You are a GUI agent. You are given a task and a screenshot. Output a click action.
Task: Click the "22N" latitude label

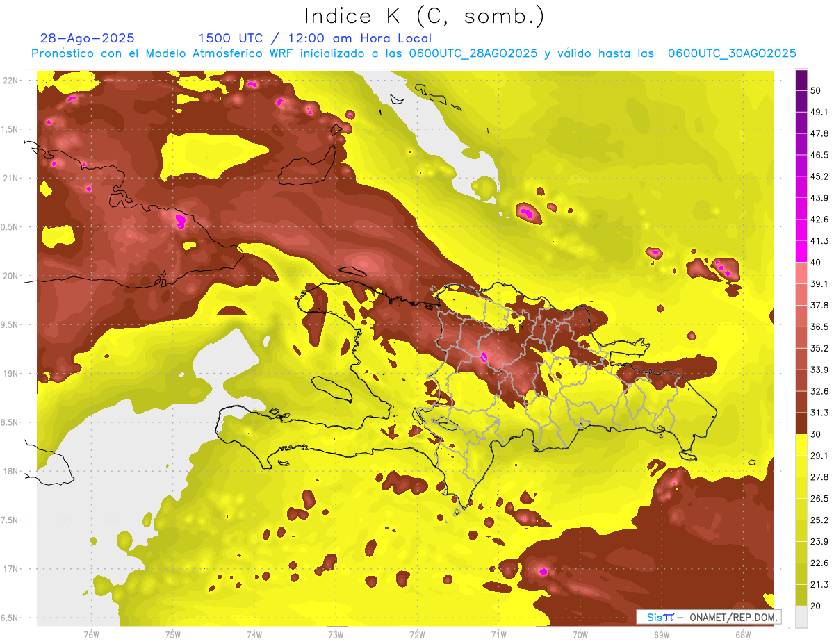click(x=12, y=81)
